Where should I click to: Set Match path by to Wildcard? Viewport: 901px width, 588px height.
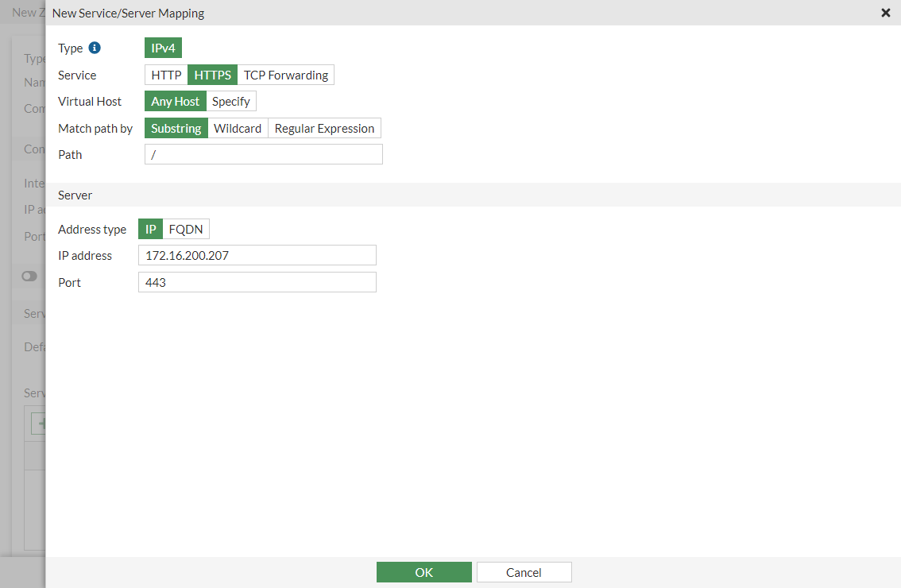click(x=238, y=128)
